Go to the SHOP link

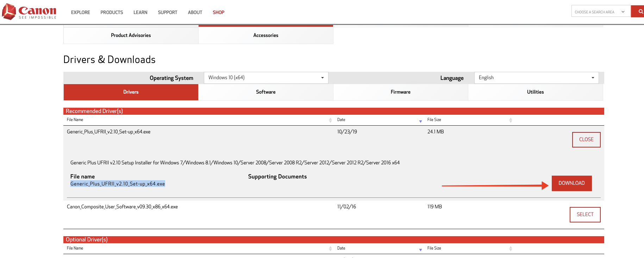[218, 12]
